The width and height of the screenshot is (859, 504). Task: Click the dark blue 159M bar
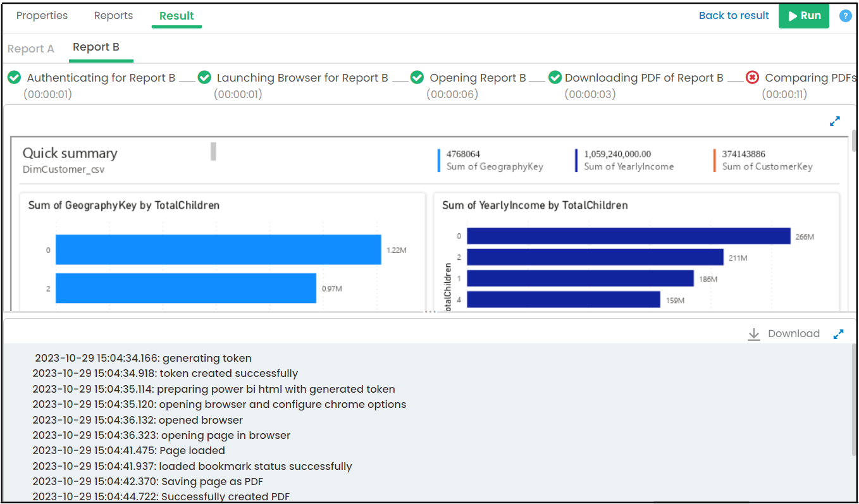564,300
